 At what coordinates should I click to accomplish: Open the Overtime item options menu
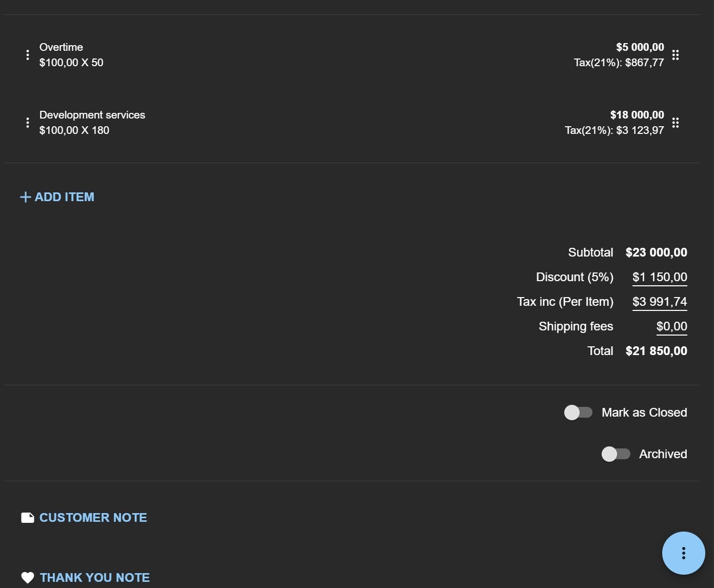[x=28, y=55]
